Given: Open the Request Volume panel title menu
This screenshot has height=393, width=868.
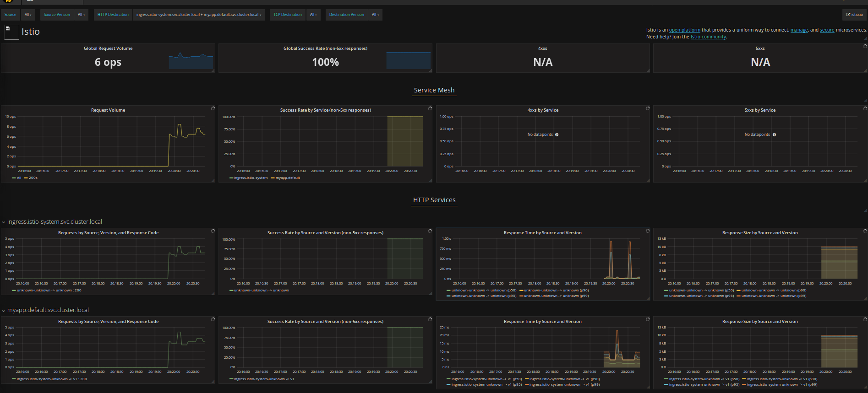Looking at the screenshot, I should [x=108, y=110].
